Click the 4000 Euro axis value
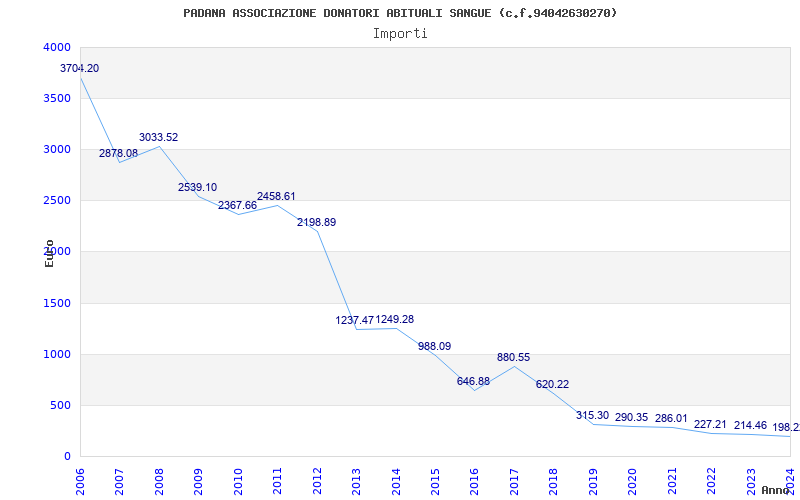The image size is (800, 500). 58,47
